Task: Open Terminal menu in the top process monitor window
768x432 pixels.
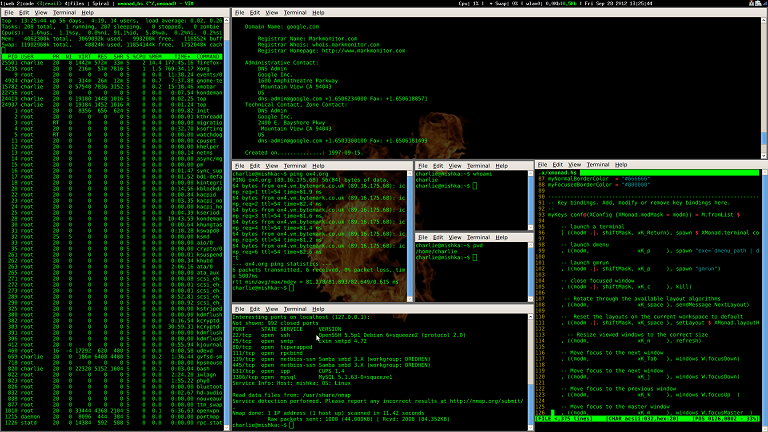Action: coord(64,13)
